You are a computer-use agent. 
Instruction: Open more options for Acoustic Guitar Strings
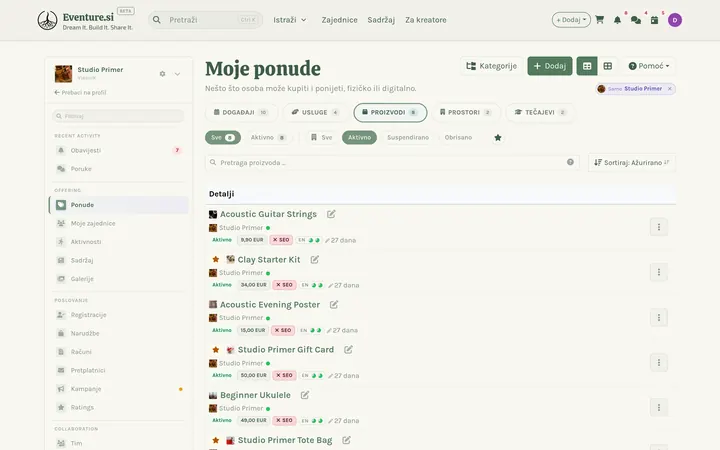(658, 227)
